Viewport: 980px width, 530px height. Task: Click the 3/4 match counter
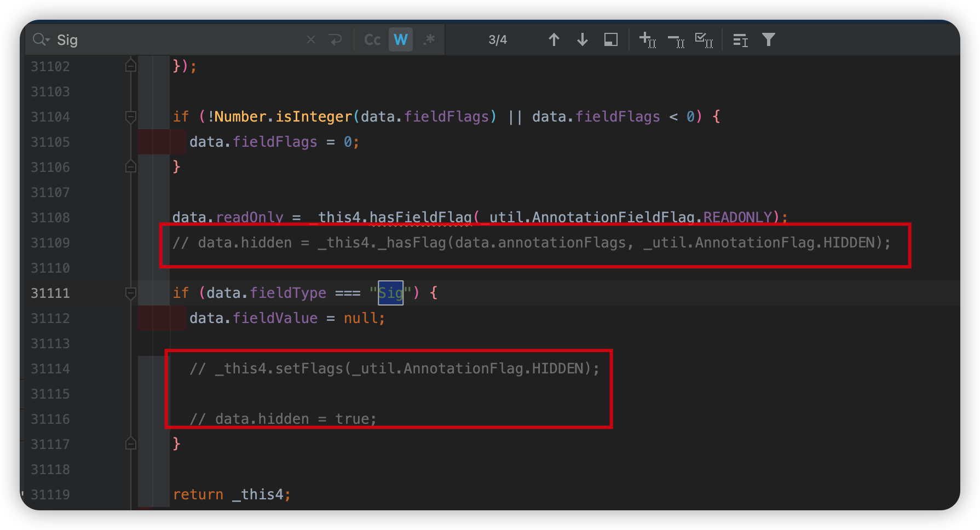498,39
